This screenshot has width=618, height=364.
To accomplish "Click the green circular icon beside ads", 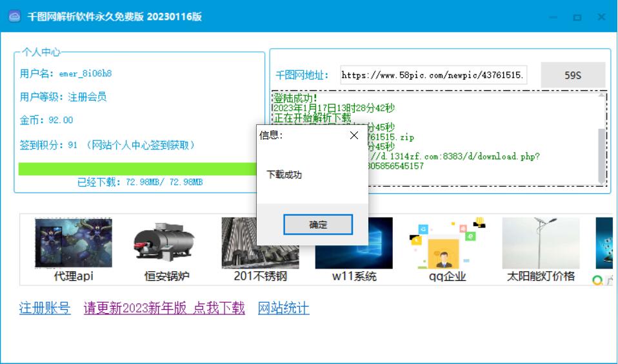I will (597, 280).
